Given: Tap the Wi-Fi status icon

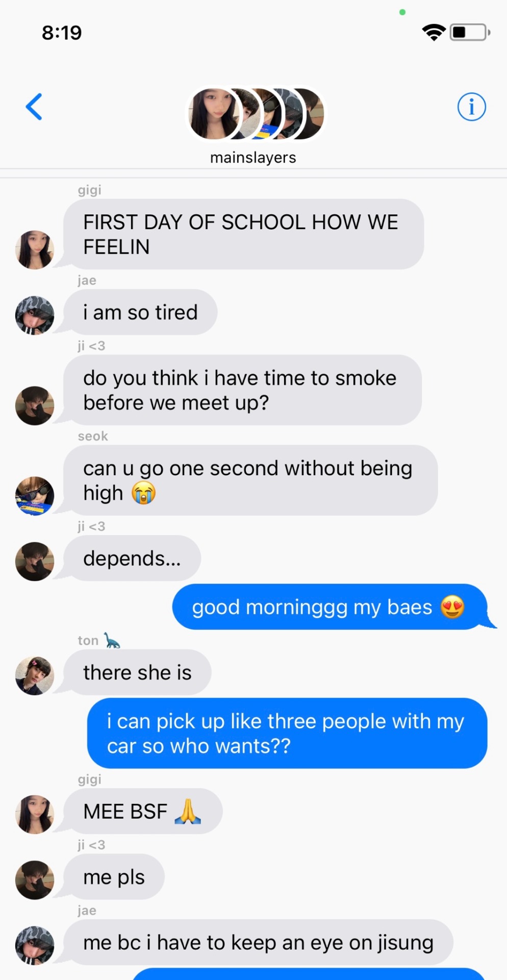Looking at the screenshot, I should pos(434,32).
